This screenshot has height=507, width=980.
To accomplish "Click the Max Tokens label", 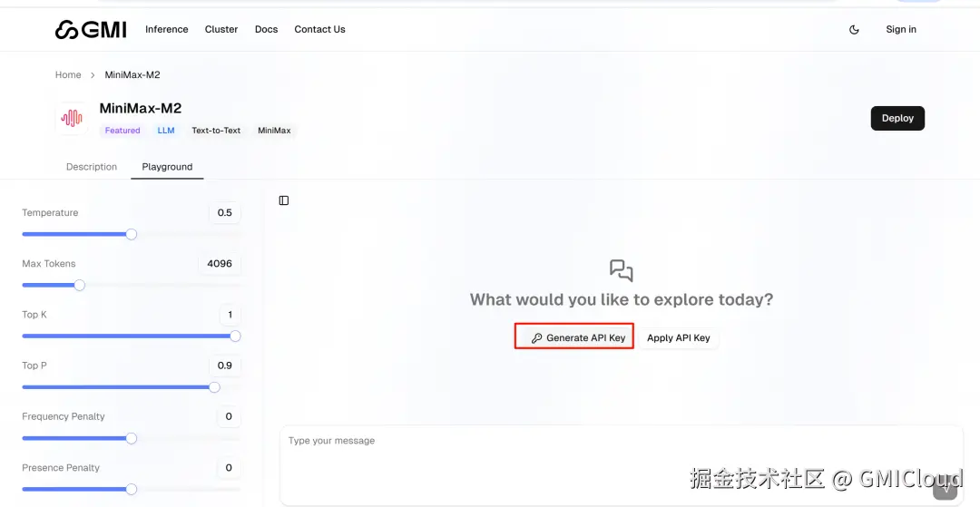I will [x=49, y=264].
